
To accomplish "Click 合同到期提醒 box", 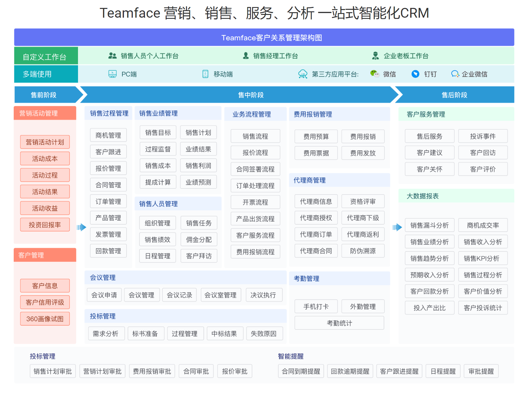I will click(301, 371).
